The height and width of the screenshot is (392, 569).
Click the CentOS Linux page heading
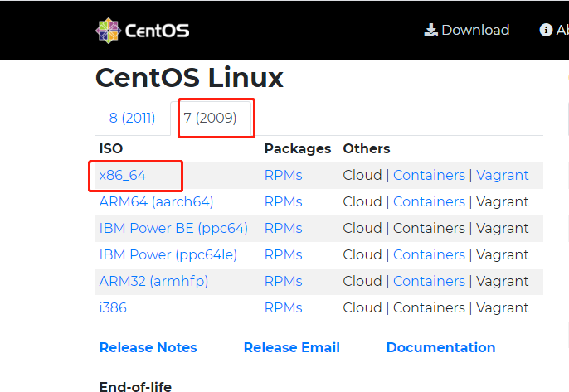[189, 78]
